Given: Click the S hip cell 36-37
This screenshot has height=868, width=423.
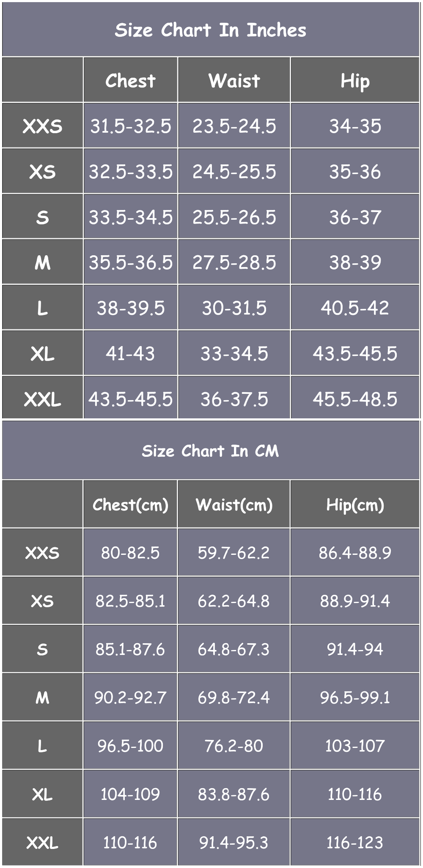Looking at the screenshot, I should 355,217.
